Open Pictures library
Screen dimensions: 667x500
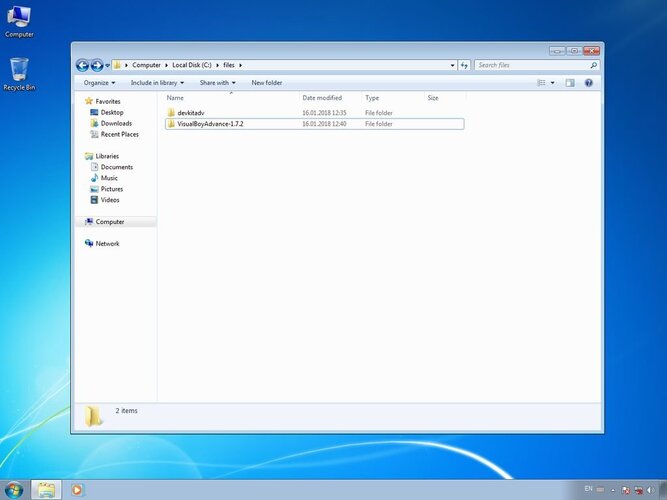pos(111,189)
